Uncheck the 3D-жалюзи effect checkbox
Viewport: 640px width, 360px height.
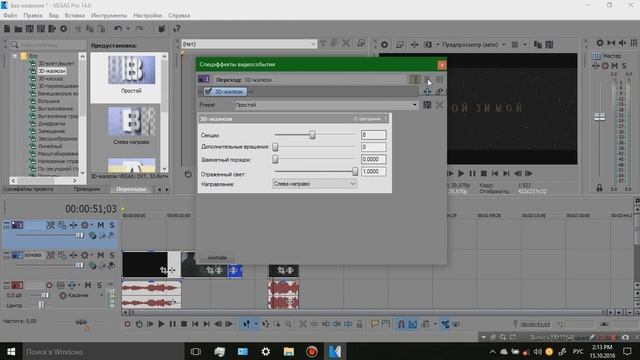pos(209,91)
